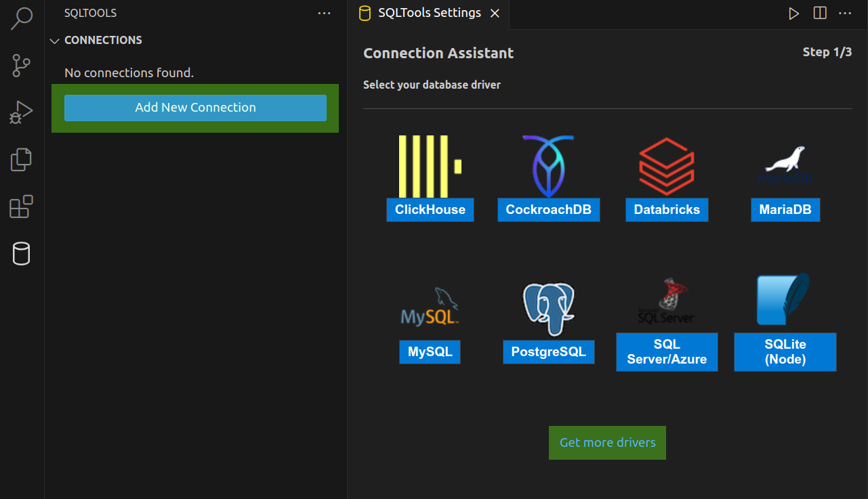Choose the Databricks driver button
The width and height of the screenshot is (868, 499).
tap(667, 210)
